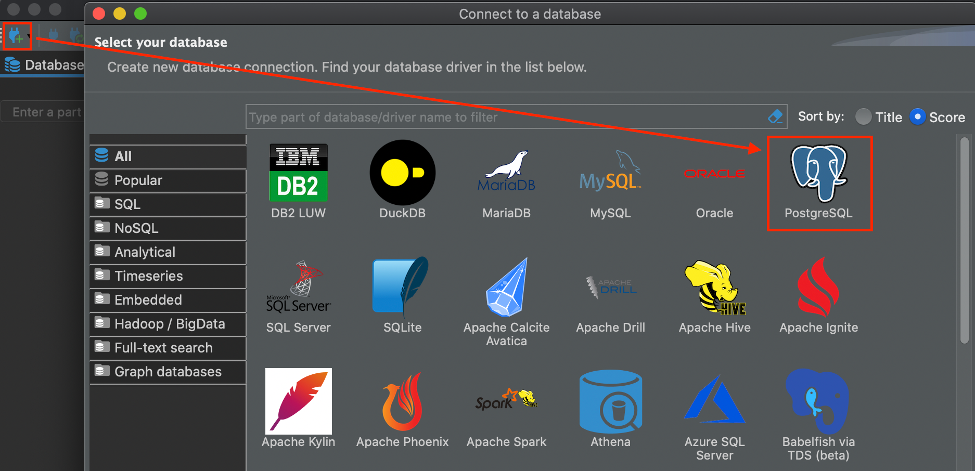
Task: Select the Apache Spark driver
Action: [x=506, y=399]
